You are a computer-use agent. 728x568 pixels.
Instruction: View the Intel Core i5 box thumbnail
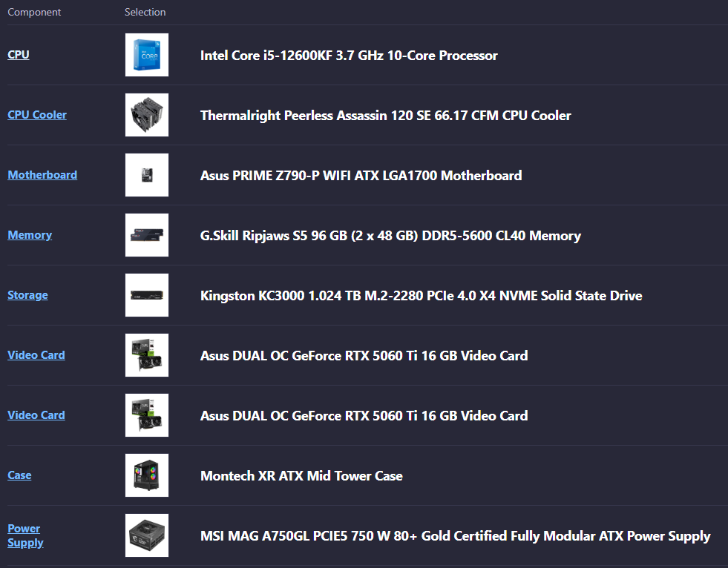point(147,55)
